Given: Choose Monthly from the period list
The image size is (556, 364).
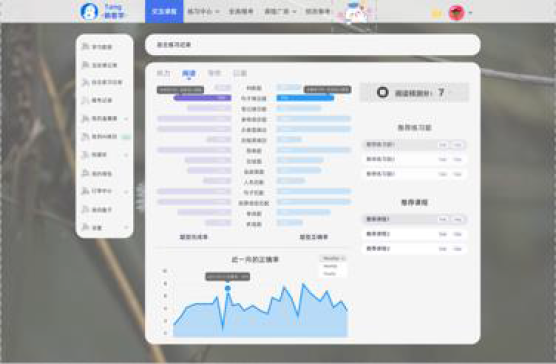Looking at the screenshot, I should (330, 266).
